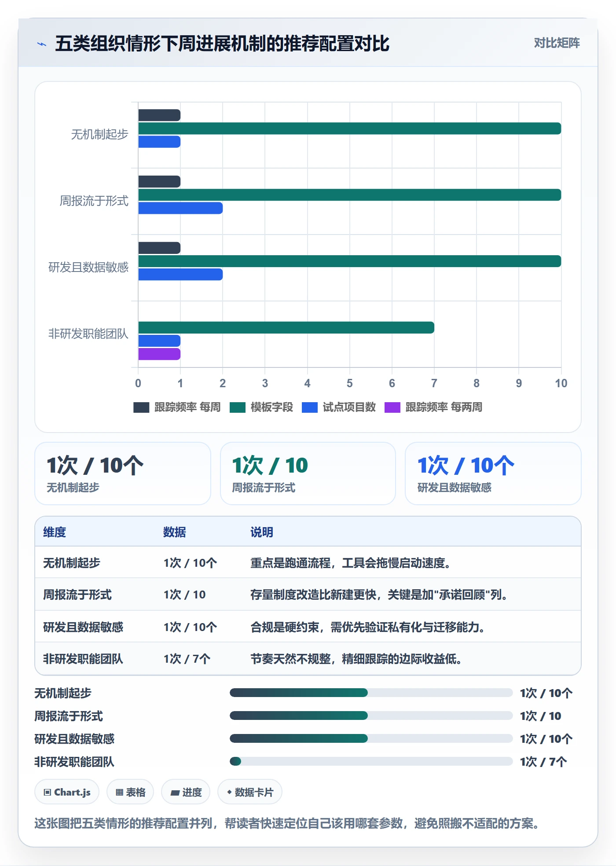Screen dimensions: 616x866
Task: Select the 数据卡片 chip
Action: tap(250, 792)
